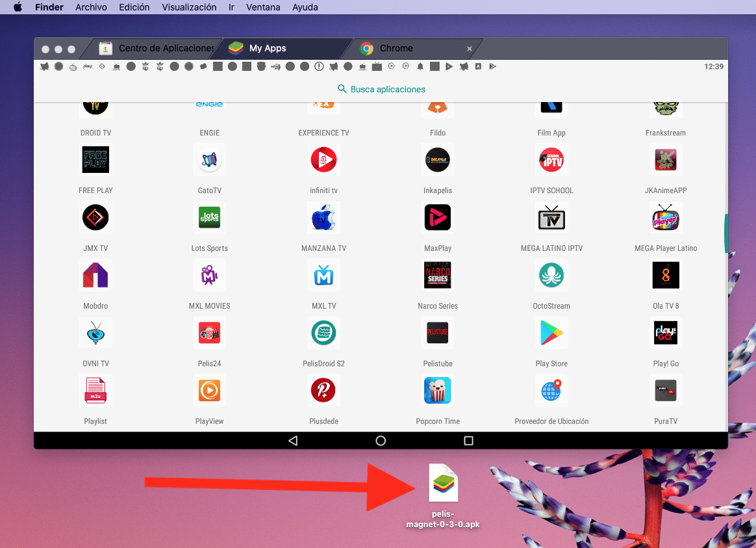
Task: Launch the OVNI TV app
Action: (95, 333)
